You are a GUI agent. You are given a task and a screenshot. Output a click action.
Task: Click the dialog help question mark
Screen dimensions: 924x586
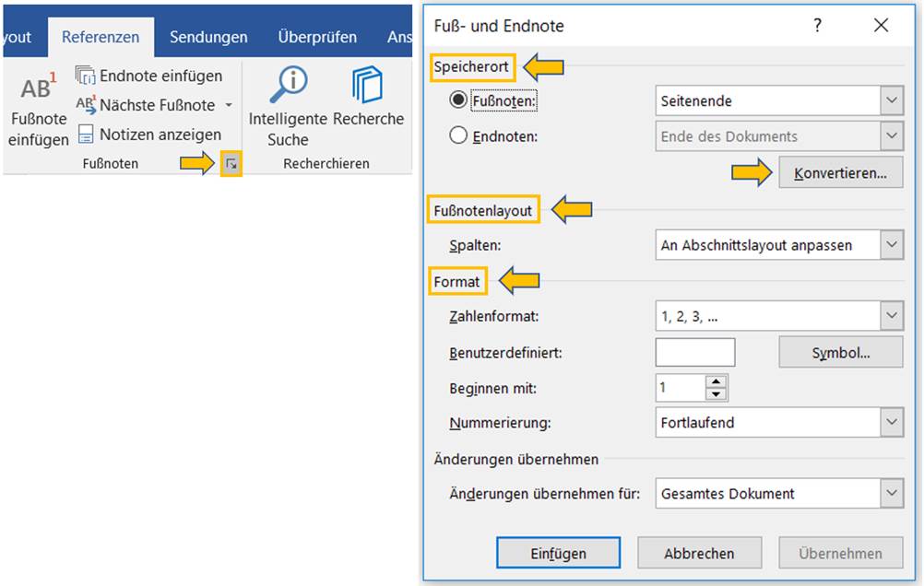[x=817, y=26]
